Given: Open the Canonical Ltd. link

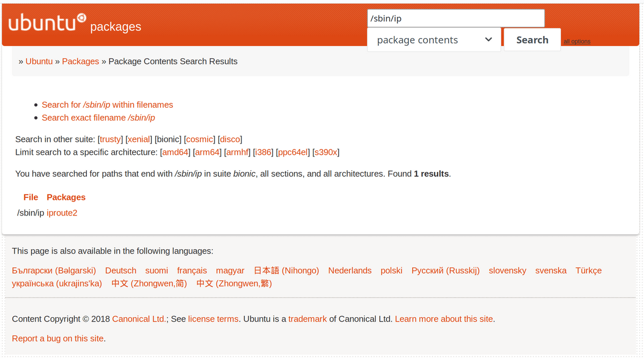Looking at the screenshot, I should [139, 319].
